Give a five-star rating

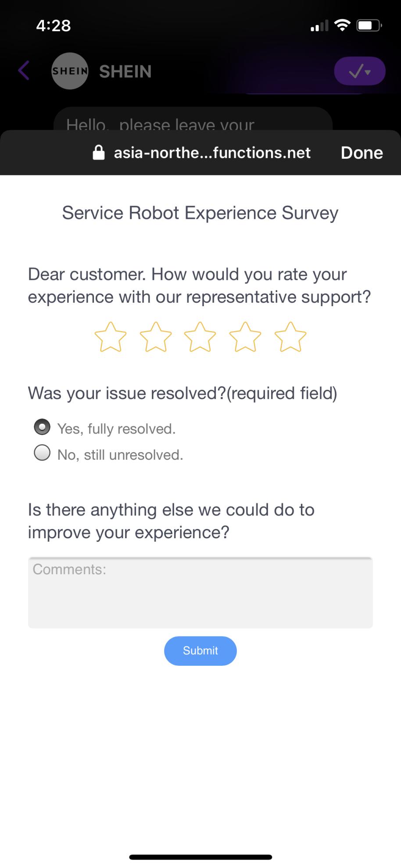(290, 337)
